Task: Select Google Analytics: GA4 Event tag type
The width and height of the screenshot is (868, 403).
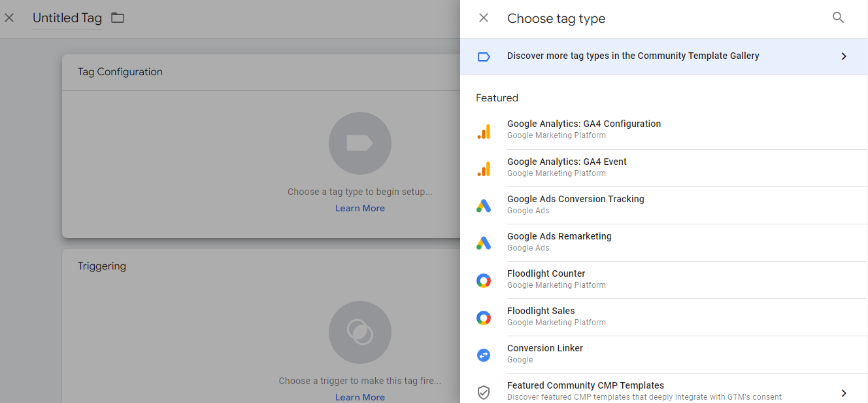Action: coord(567,162)
